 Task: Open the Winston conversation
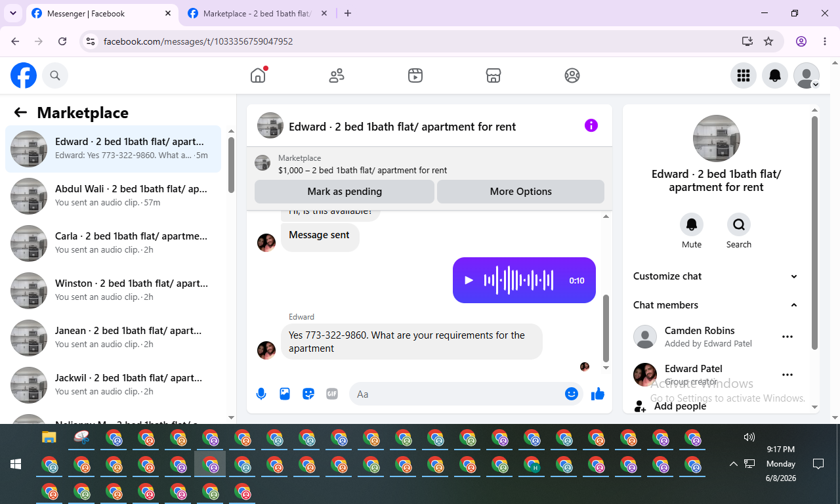coord(113,291)
